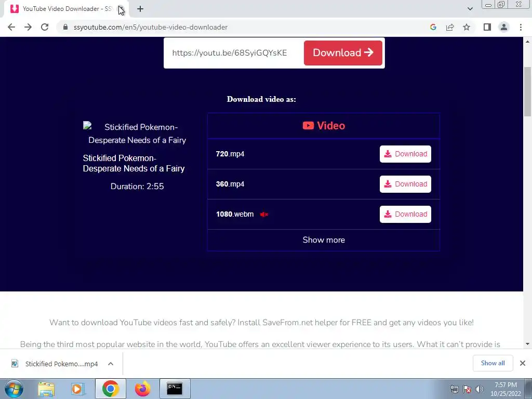Download the 360.mp4 video
This screenshot has height=399, width=532.
(x=405, y=184)
